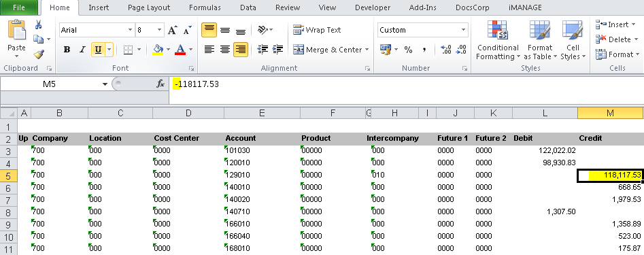Screen dimensions: 644x255
Task: Click Increase Indent icon
Action: pos(278,50)
